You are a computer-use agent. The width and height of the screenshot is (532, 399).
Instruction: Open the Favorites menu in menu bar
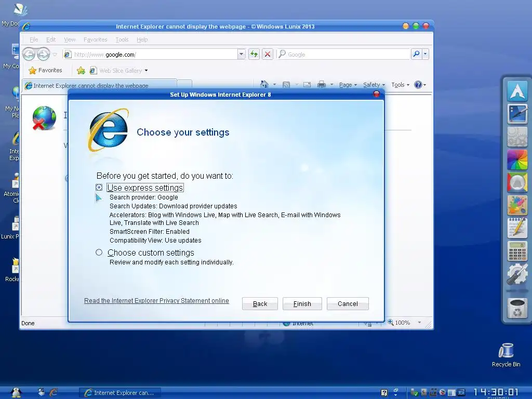(x=96, y=39)
